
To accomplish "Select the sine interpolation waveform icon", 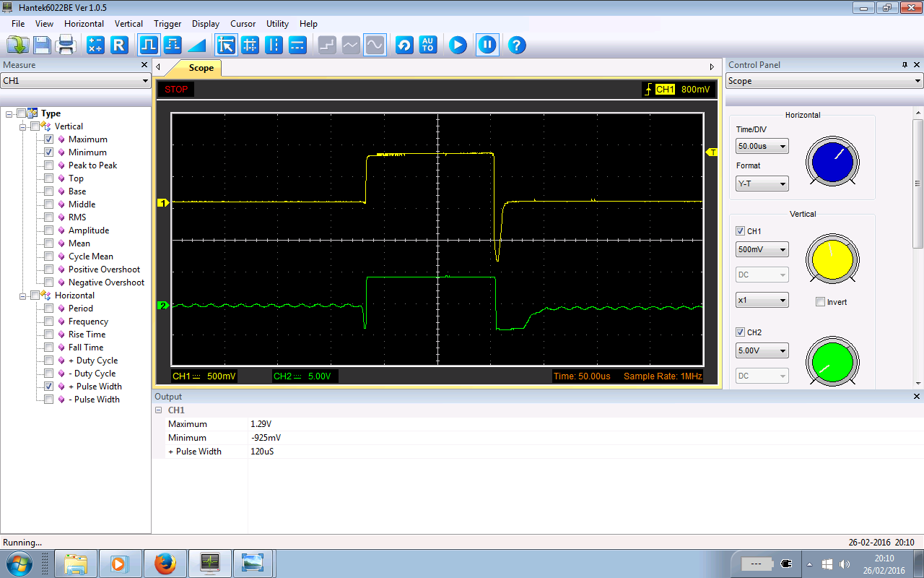I will tap(374, 46).
